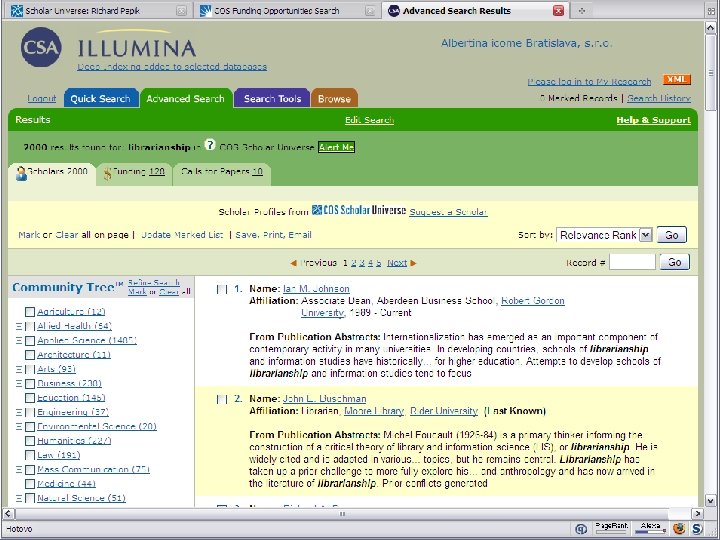
Task: Click the Scholars tab person icon
Action: (x=21, y=174)
